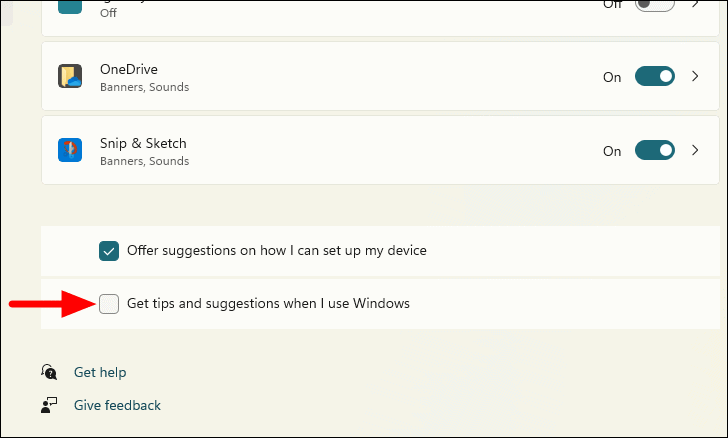
Task: Click the OneDrive app icon
Action: tap(70, 77)
